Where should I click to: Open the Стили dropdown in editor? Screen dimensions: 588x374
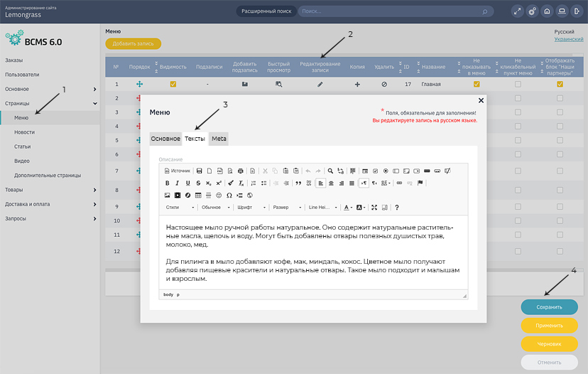pos(180,208)
